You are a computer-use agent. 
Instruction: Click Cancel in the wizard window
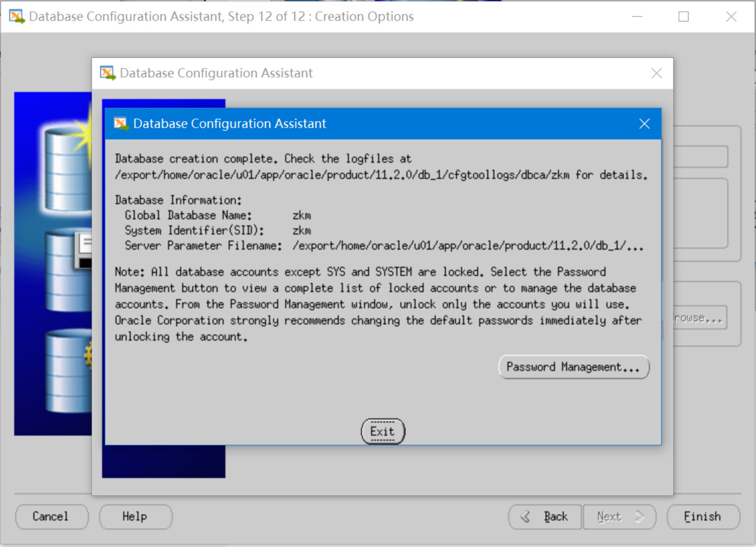pyautogui.click(x=51, y=517)
